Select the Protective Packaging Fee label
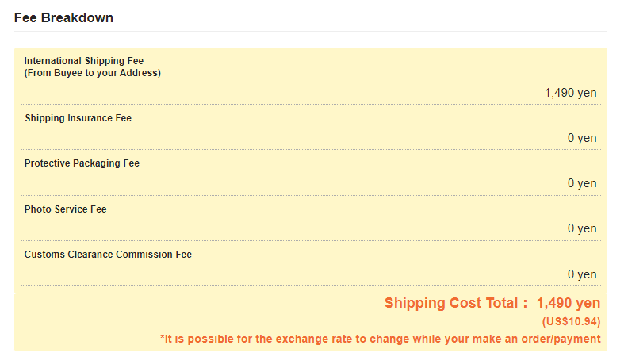 (x=82, y=163)
